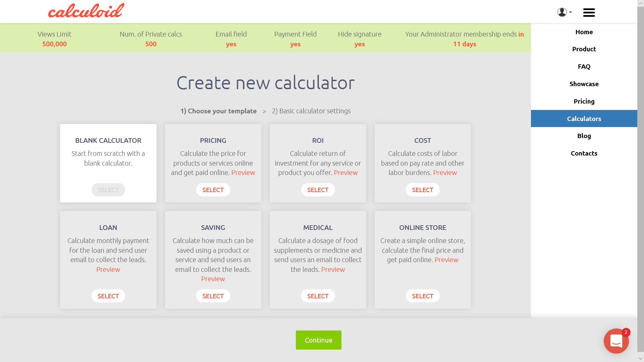The height and width of the screenshot is (362, 644).
Task: Click the hamburger menu icon
Action: click(589, 12)
